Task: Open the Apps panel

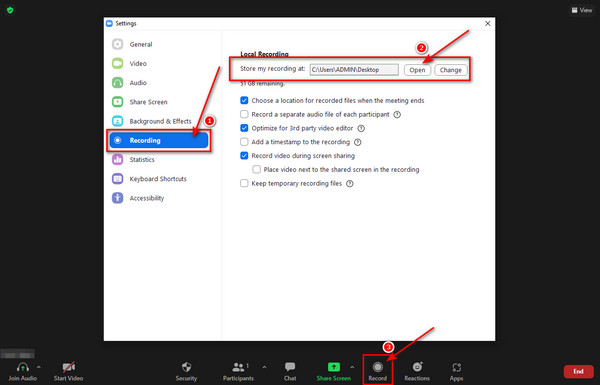Action: pyautogui.click(x=457, y=371)
